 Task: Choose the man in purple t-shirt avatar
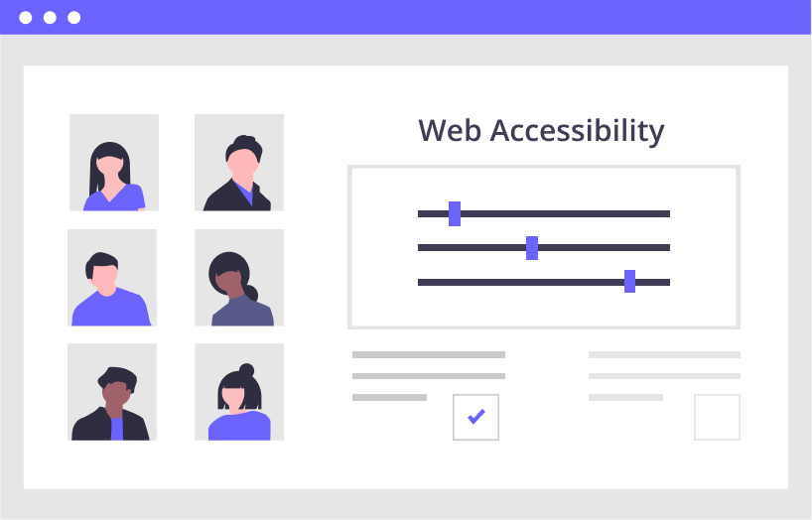click(112, 278)
